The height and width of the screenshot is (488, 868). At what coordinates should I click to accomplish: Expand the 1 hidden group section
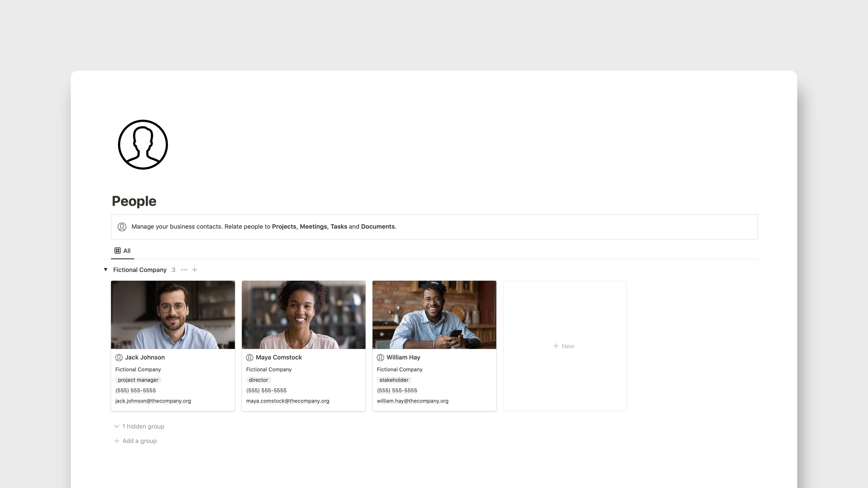(139, 426)
